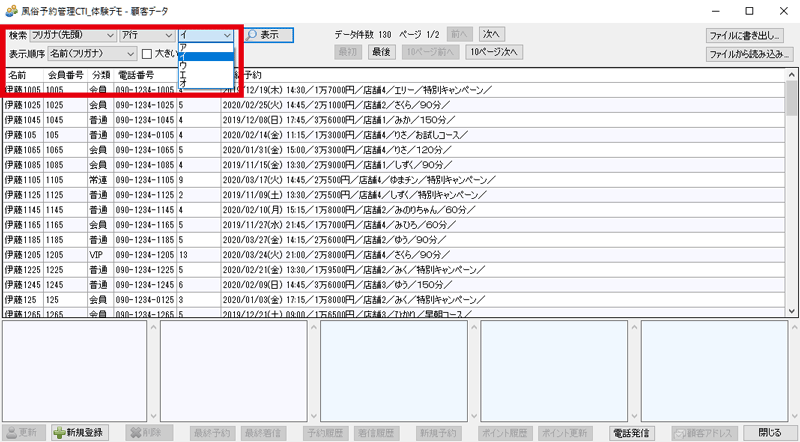This screenshot has height=442, width=800.
Task: Open the ア行 row dropdown
Action: [x=147, y=35]
